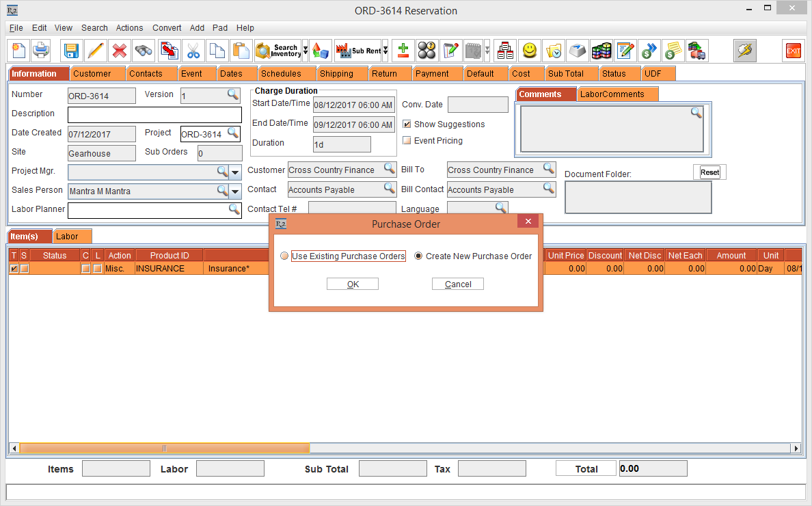Click the yellow smiley face icon

point(529,51)
